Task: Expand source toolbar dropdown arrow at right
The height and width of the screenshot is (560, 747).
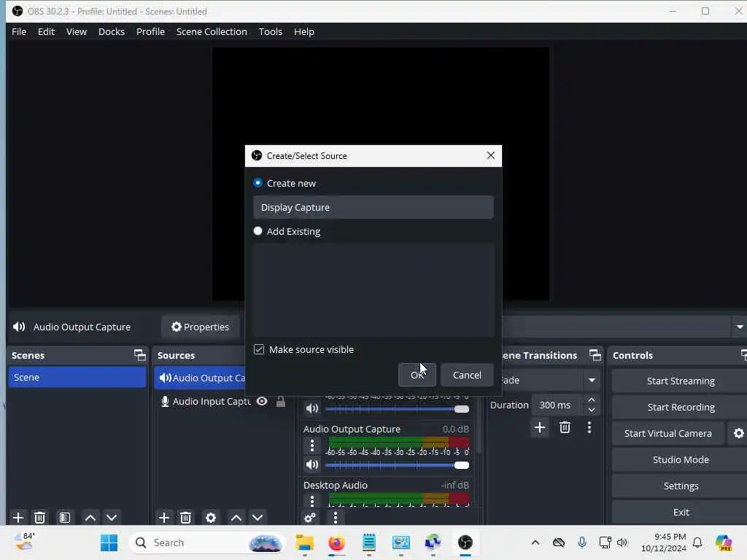Action: [x=740, y=327]
